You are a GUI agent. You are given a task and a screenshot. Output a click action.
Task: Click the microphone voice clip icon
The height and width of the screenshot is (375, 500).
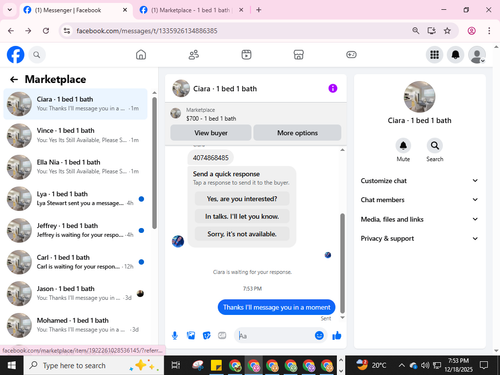tap(175, 335)
